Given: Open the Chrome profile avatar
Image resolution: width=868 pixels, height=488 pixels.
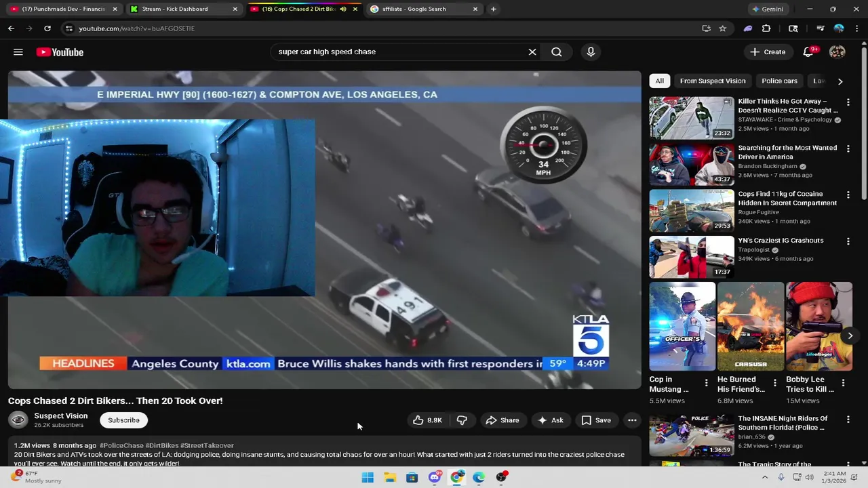Looking at the screenshot, I should pyautogui.click(x=839, y=28).
